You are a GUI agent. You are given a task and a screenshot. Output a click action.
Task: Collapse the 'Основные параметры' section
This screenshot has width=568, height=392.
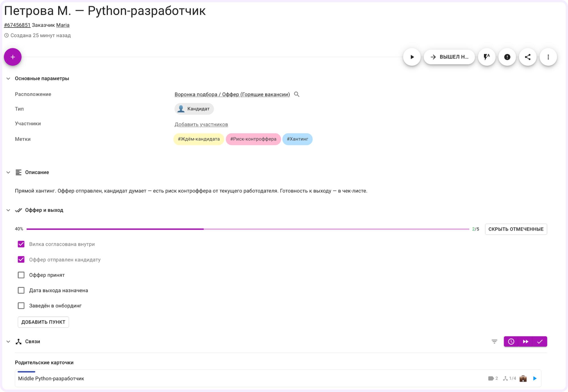tap(8, 78)
